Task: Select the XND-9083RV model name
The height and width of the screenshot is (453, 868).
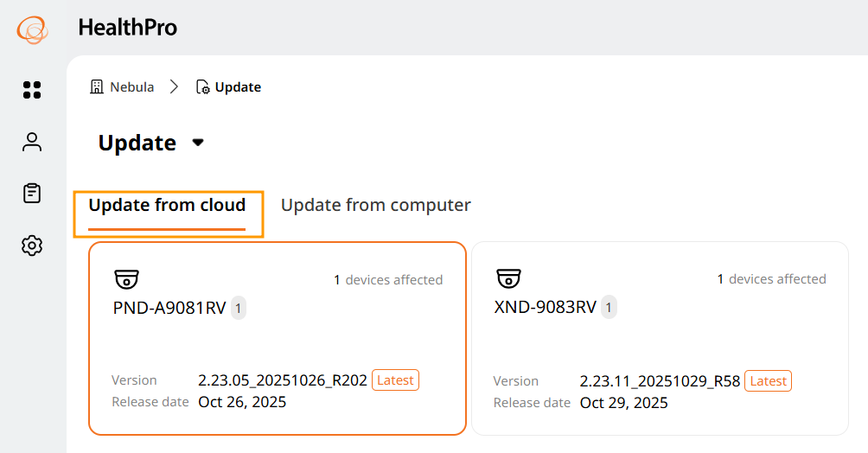Action: [x=545, y=308]
